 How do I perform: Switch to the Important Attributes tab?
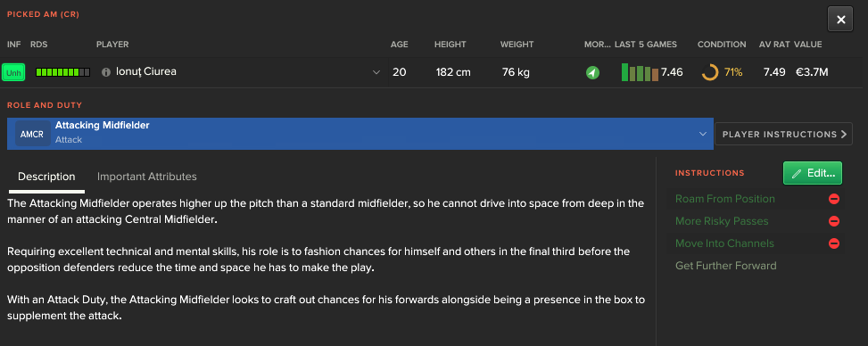[146, 177]
